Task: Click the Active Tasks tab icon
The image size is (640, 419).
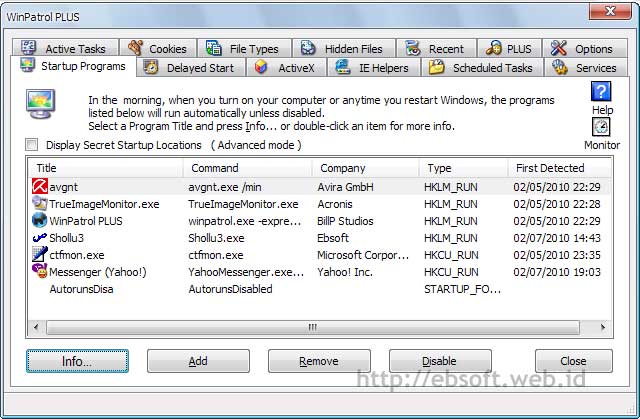Action: (28, 48)
